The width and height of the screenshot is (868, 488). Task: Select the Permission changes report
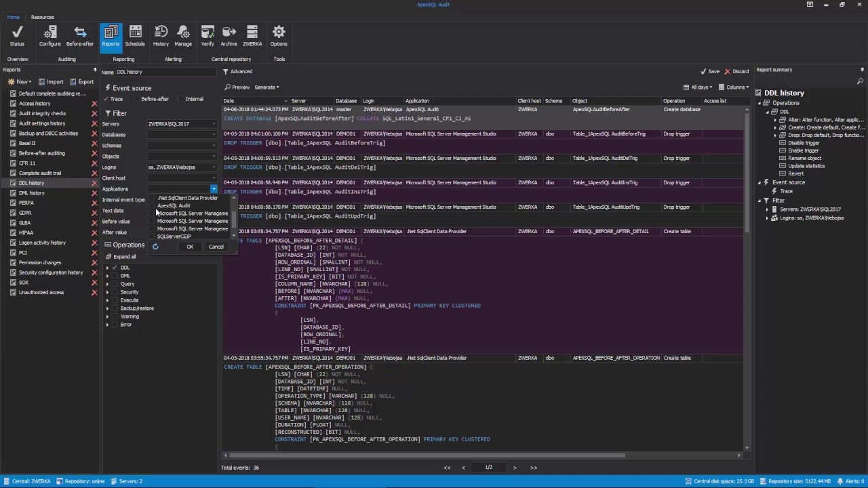40,262
